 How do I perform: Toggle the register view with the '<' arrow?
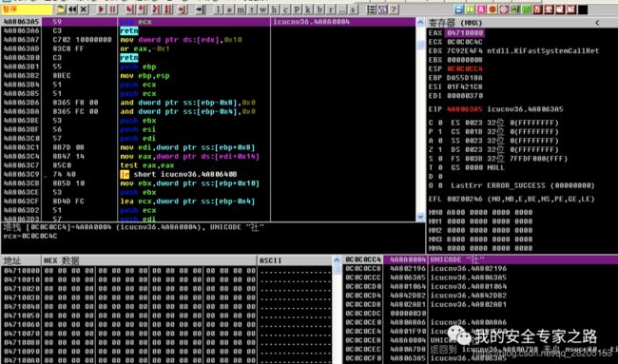pos(597,23)
